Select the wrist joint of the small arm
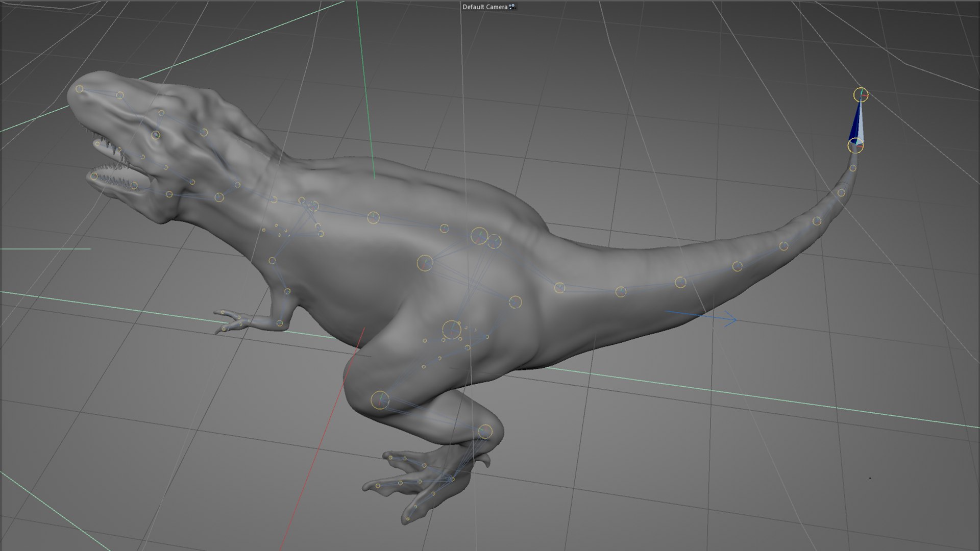The width and height of the screenshot is (980, 551). [280, 323]
